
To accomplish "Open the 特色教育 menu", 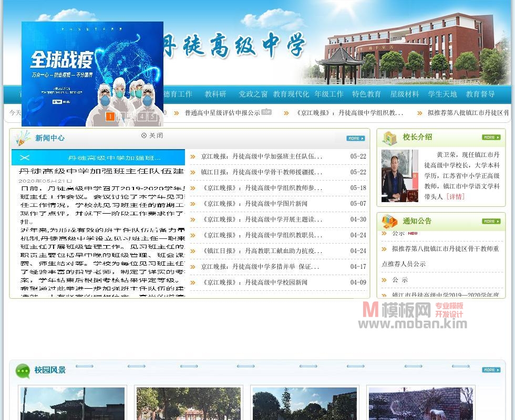I will (367, 94).
